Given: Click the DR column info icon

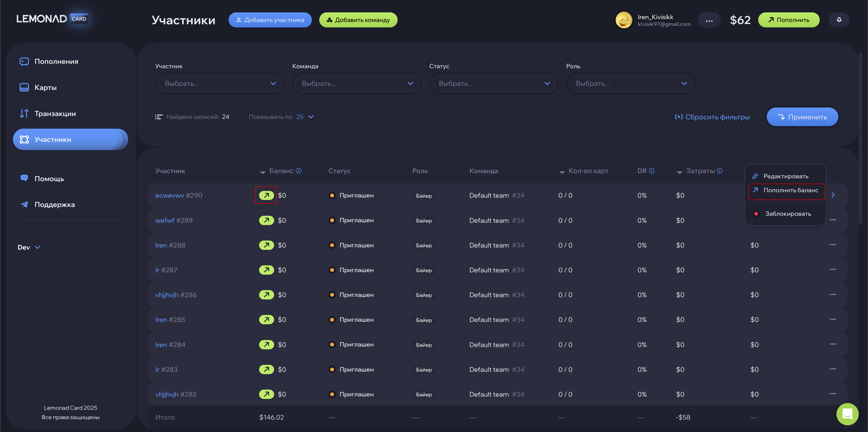Looking at the screenshot, I should click(652, 171).
